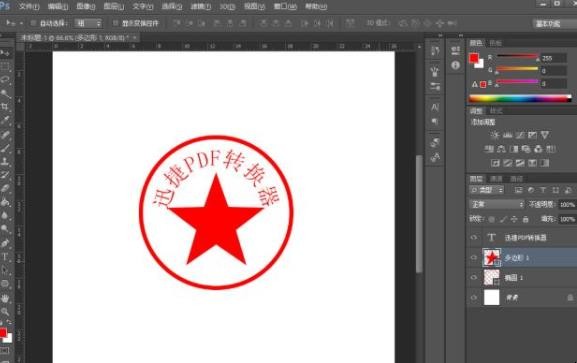Viewport: 577px width, 363px height.
Task: Select the Eyedropper tool
Action: tap(5, 120)
